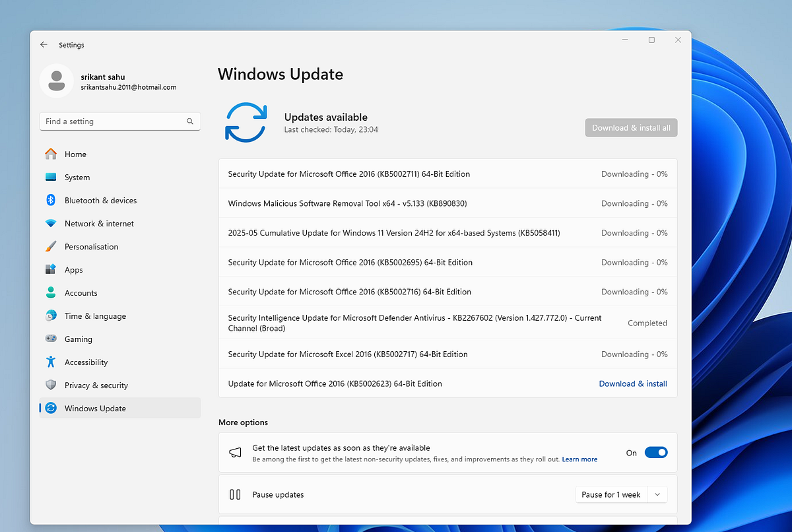This screenshot has width=792, height=532.
Task: Click the Pause for 1 week button
Action: (610, 494)
